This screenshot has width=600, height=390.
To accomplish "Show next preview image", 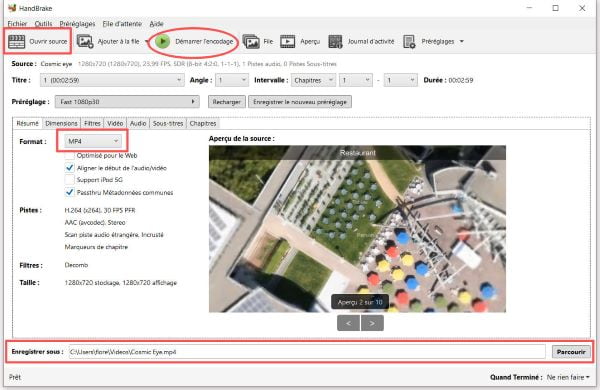I will tap(372, 323).
